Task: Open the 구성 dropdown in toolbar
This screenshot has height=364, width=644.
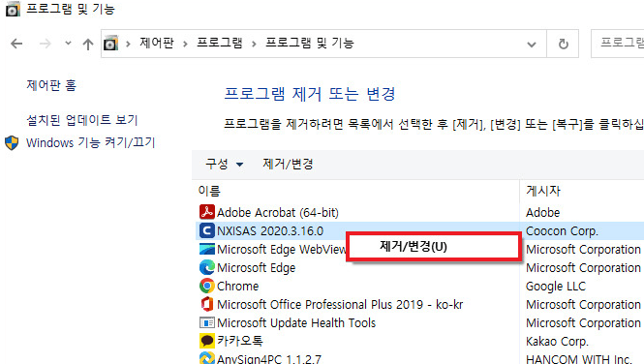Action: [225, 165]
